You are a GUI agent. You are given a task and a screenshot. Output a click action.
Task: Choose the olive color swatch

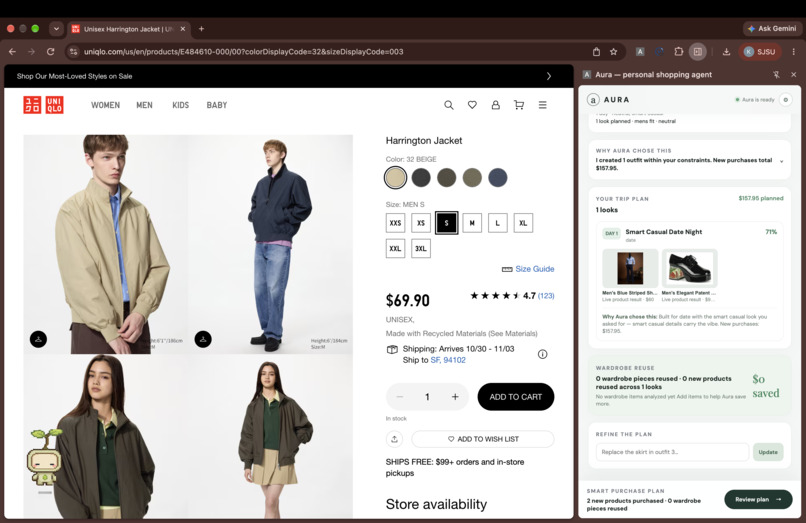click(472, 177)
